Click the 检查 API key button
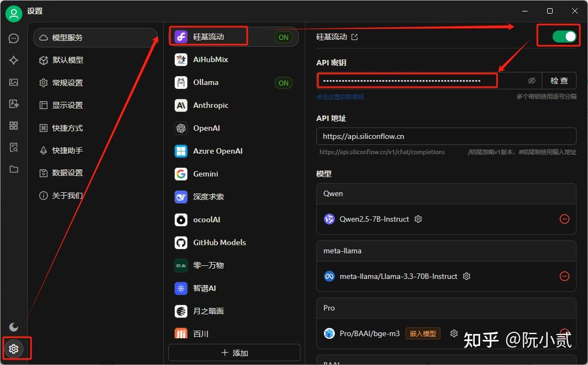Viewport: 588px width, 365px height. [x=559, y=81]
